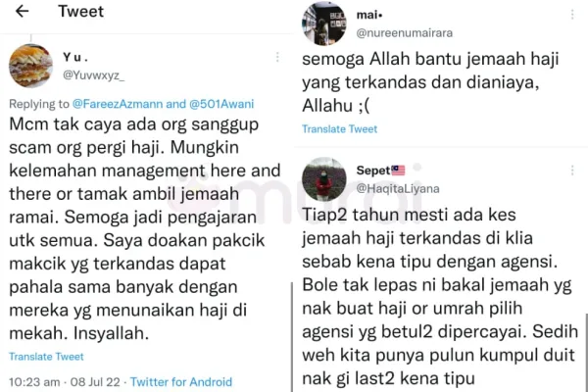
Task: Go back using the arrow beside Tweet
Action: pyautogui.click(x=23, y=11)
